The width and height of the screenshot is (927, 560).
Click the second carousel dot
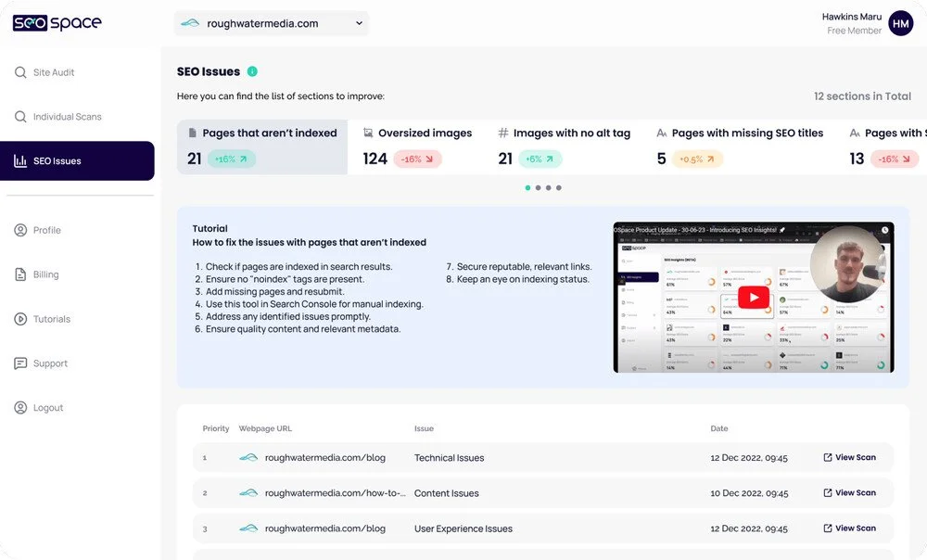(x=539, y=187)
